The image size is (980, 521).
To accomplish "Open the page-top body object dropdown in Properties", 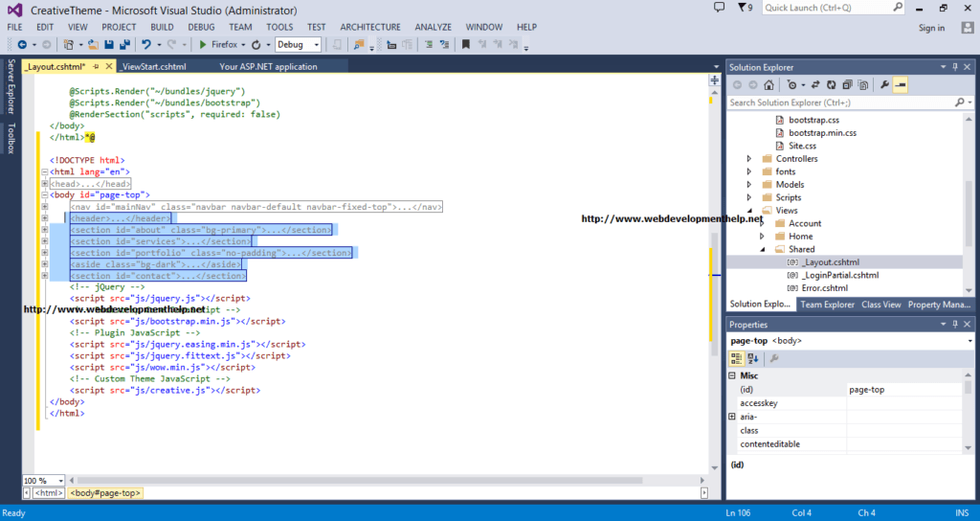I will (x=970, y=341).
